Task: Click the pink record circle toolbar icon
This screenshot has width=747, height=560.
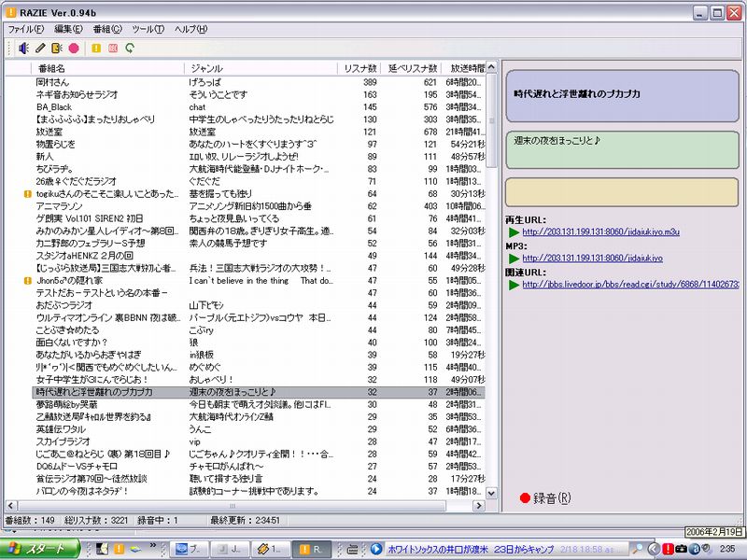Action: point(74,48)
